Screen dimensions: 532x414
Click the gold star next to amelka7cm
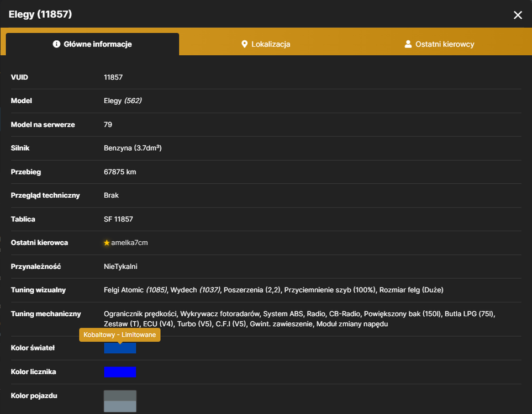107,243
